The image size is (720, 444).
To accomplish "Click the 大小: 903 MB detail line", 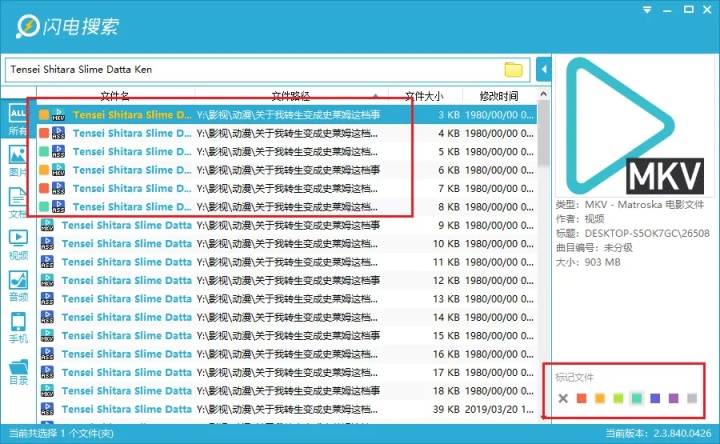I will click(588, 262).
